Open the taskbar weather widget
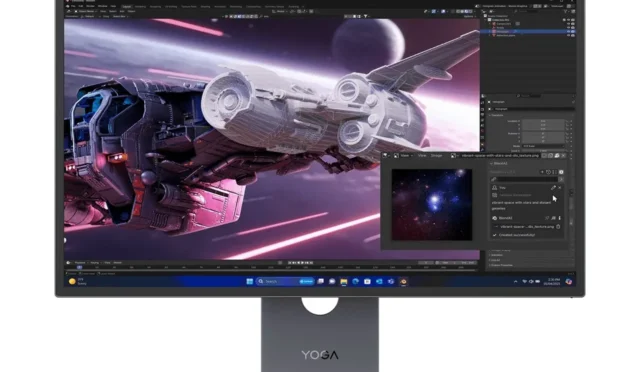The height and width of the screenshot is (372, 640). click(78, 281)
